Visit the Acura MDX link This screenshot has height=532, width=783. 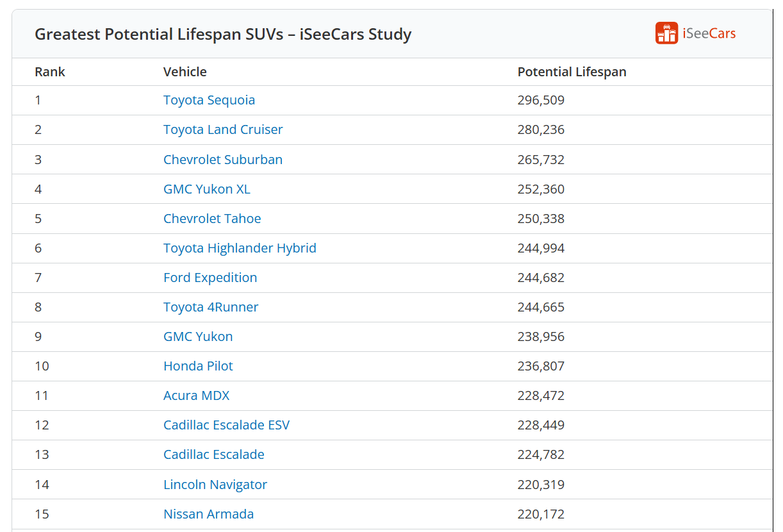coord(196,395)
